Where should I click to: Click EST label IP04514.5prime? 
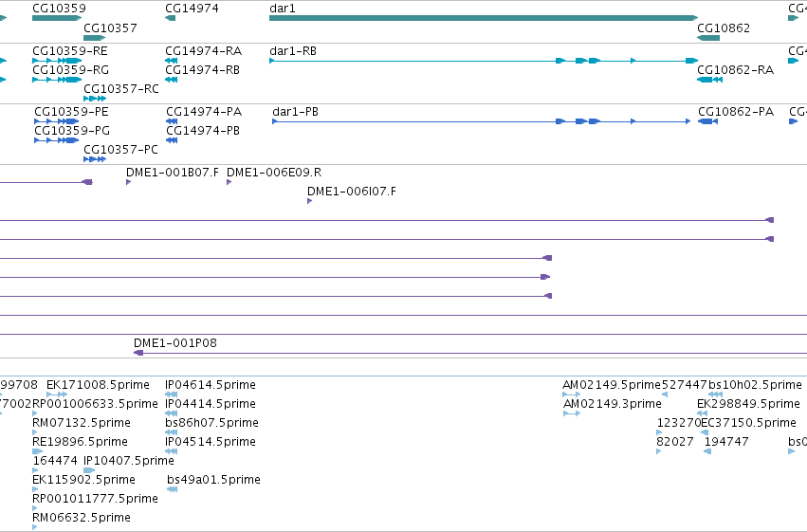point(210,442)
